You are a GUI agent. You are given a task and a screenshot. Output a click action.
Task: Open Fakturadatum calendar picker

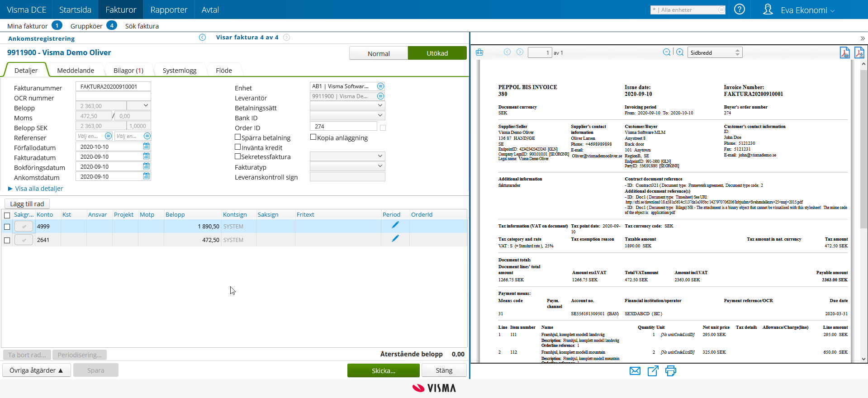[147, 156]
